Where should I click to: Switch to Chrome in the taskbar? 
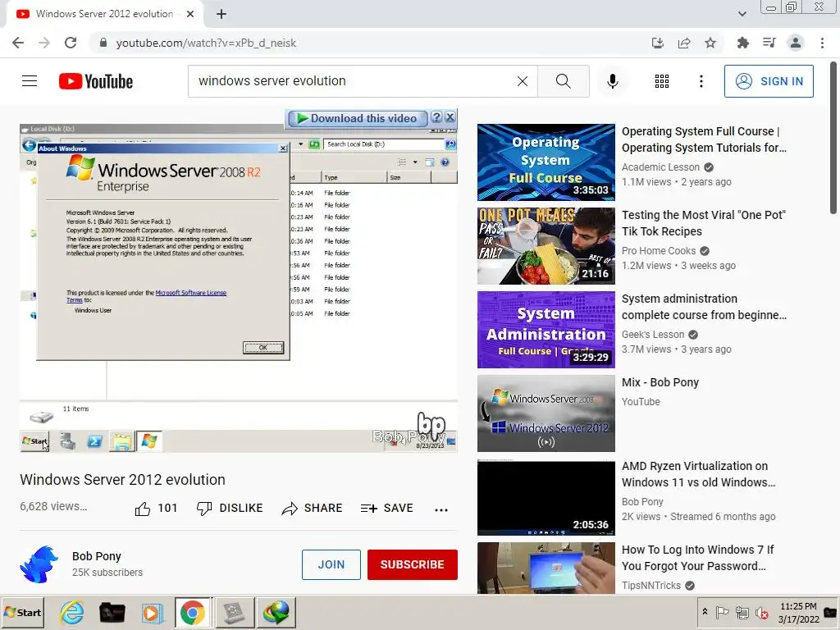(x=192, y=612)
